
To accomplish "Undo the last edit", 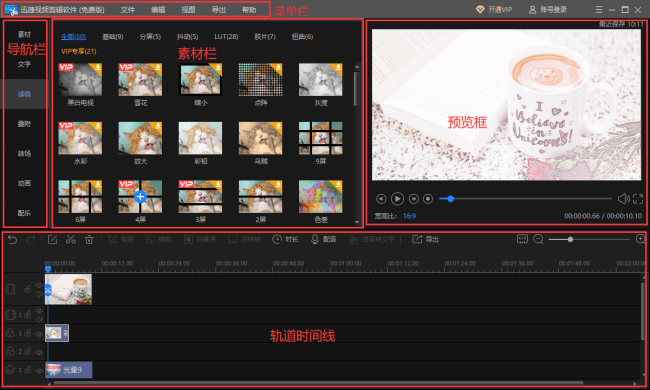I will (12, 240).
